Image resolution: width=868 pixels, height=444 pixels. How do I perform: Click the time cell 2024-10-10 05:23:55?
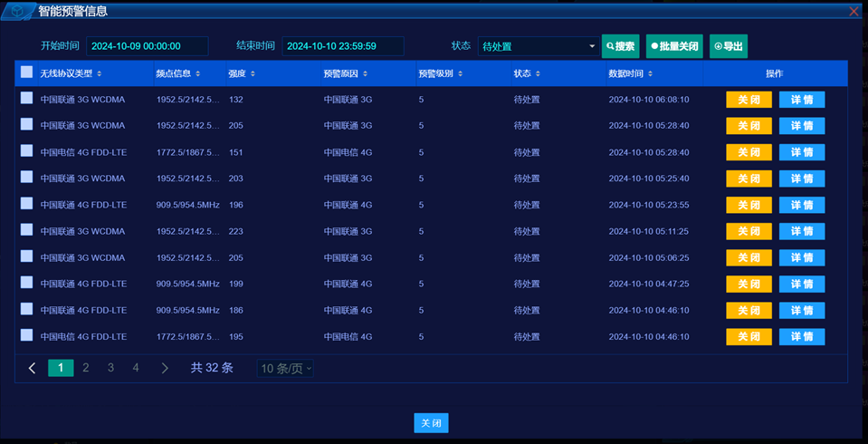pyautogui.click(x=649, y=205)
